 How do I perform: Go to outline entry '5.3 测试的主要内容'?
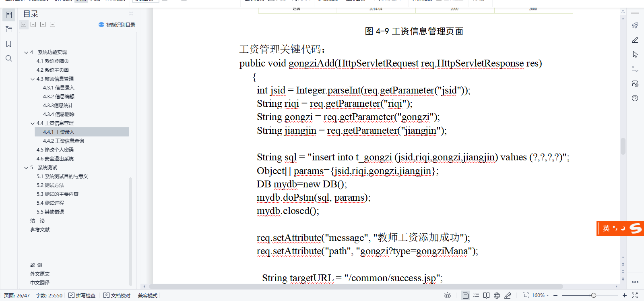pos(58,194)
